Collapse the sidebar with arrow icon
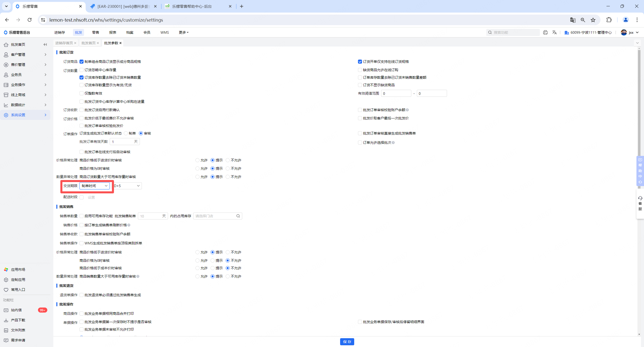The image size is (644, 347). click(x=45, y=45)
